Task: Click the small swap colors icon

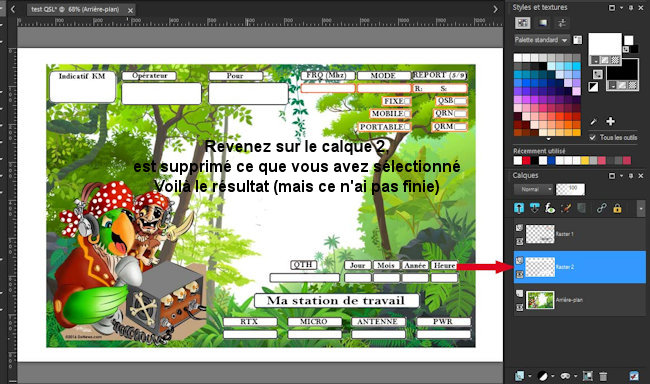Action: (x=626, y=49)
